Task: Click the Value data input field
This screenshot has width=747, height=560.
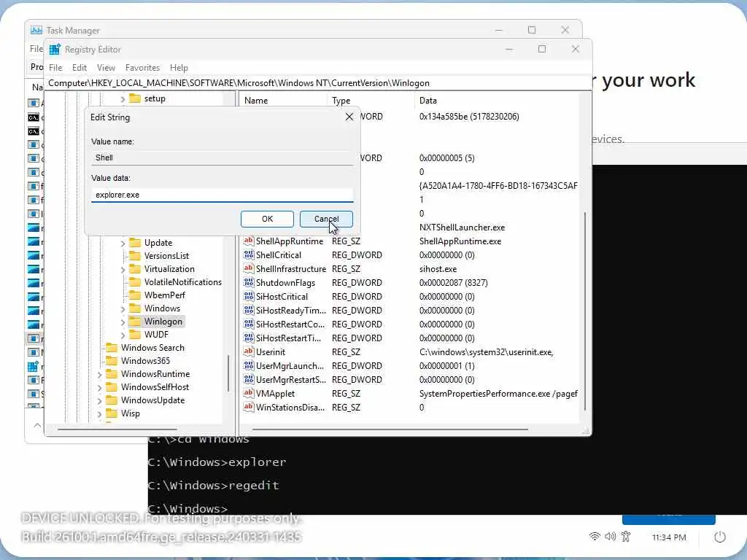Action: [222, 195]
